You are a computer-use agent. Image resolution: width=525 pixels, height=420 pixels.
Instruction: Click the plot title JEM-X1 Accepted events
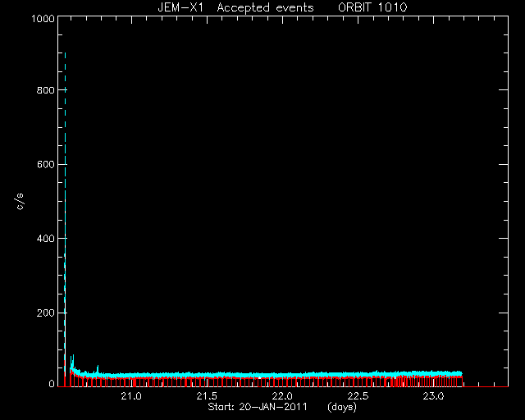(235, 7)
